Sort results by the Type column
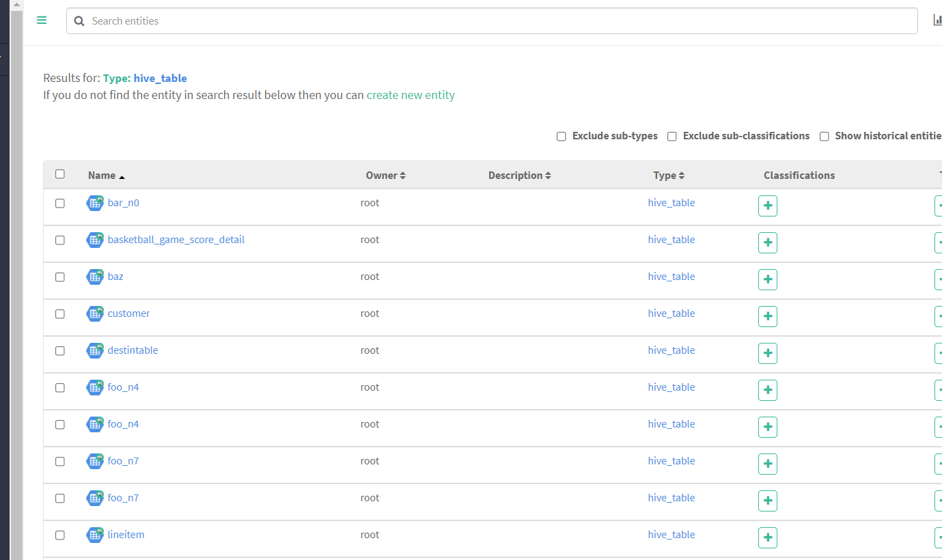942x560 pixels. click(668, 175)
